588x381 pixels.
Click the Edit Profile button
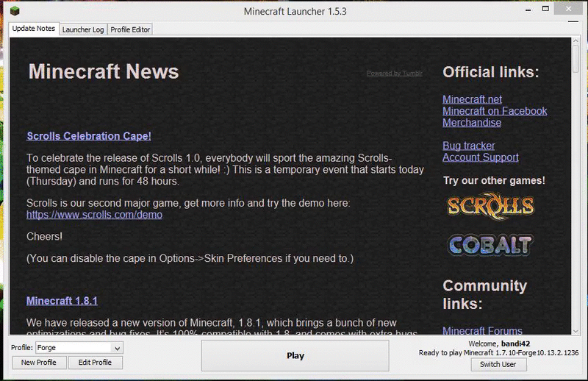96,362
